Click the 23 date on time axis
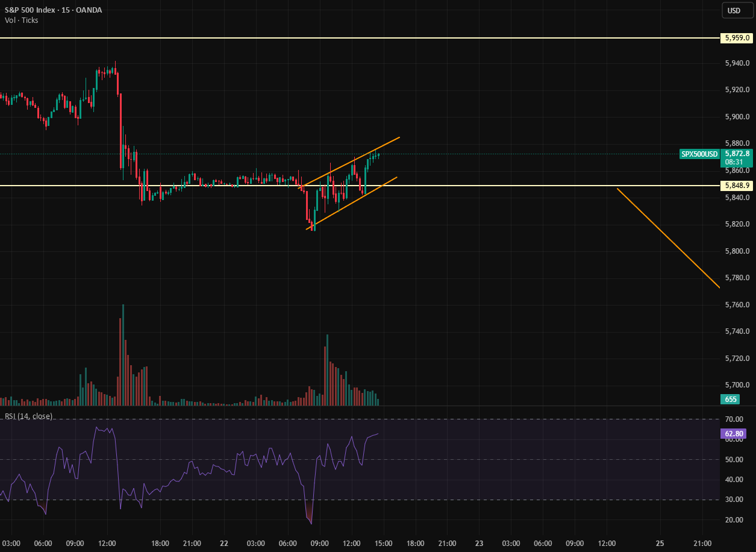Viewport: 756px width, 552px height. point(480,543)
